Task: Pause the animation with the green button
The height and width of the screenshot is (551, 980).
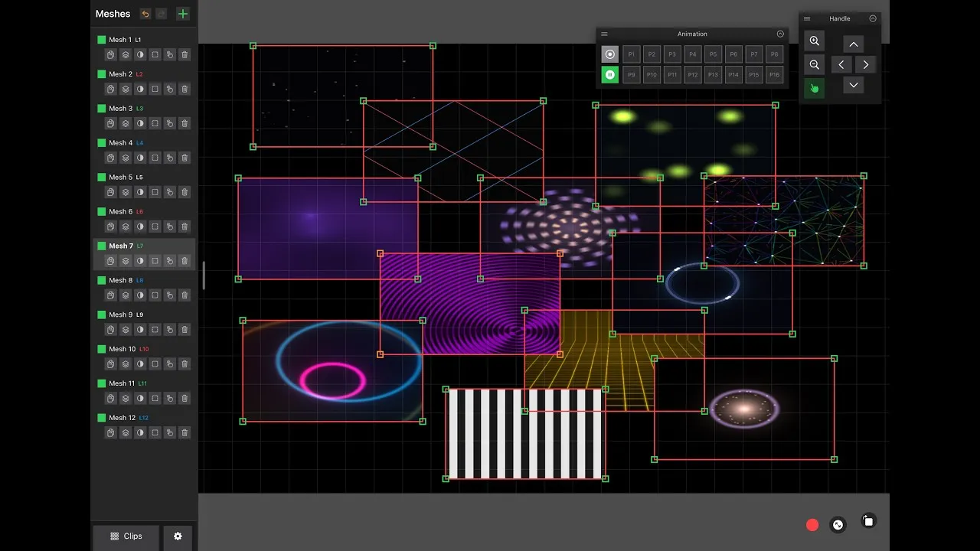Action: [x=609, y=74]
